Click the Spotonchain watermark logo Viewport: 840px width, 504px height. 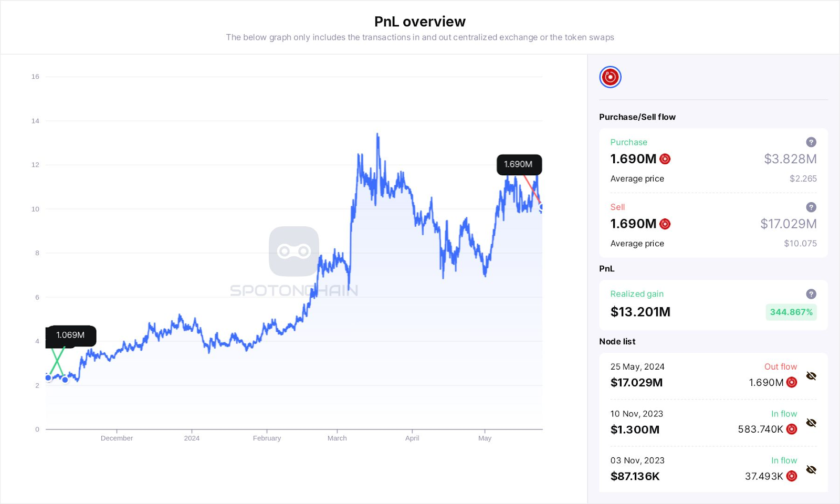[x=294, y=251]
